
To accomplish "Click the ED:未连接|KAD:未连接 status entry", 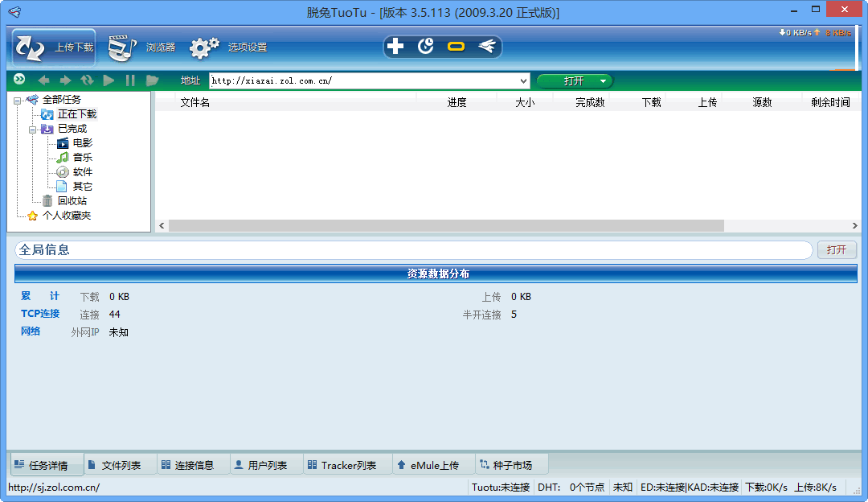I will click(x=690, y=488).
